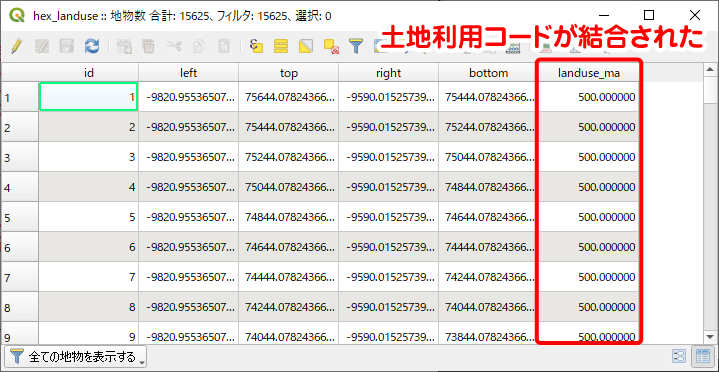719x372 pixels.
Task: Click the id cell with value 2
Action: 88,127
